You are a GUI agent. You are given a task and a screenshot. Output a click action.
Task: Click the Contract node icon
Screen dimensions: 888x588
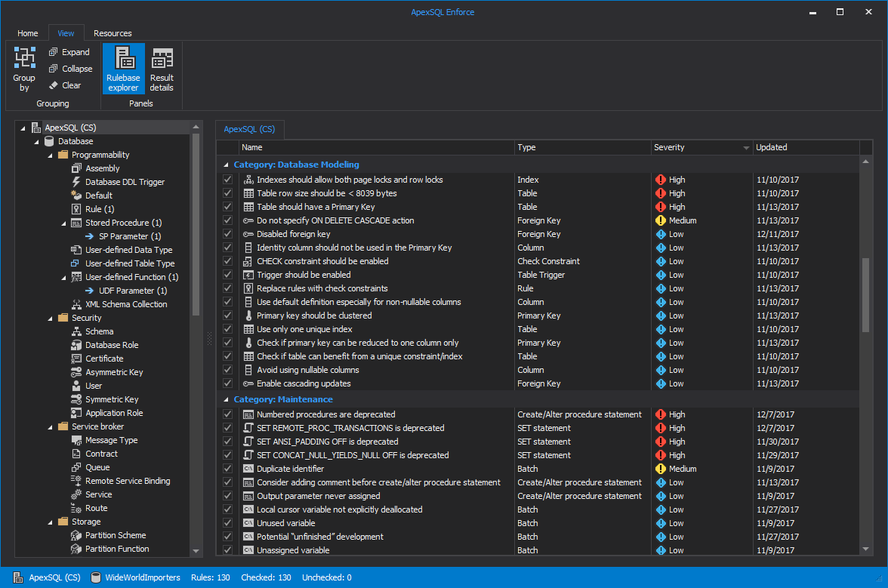point(76,454)
